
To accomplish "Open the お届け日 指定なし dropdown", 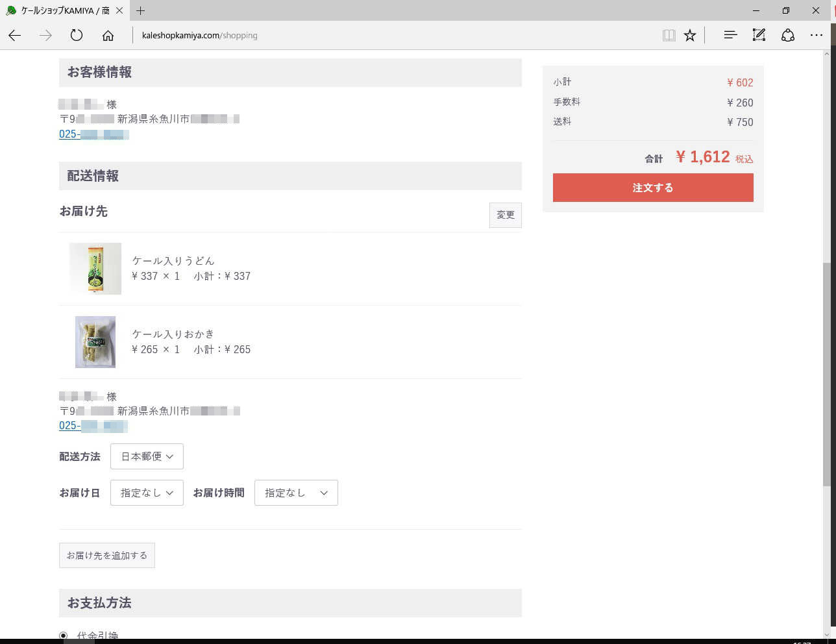I will (x=147, y=493).
